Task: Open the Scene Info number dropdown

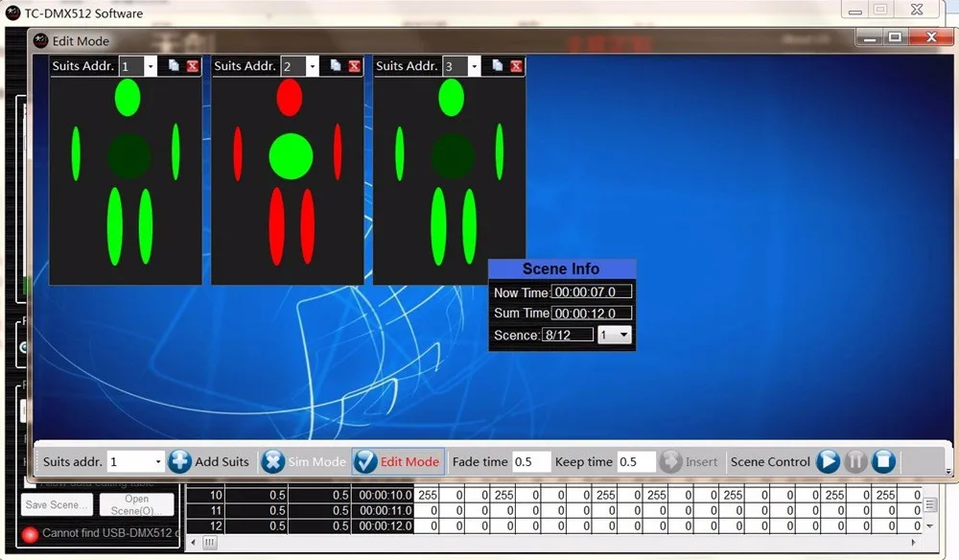Action: coord(624,335)
